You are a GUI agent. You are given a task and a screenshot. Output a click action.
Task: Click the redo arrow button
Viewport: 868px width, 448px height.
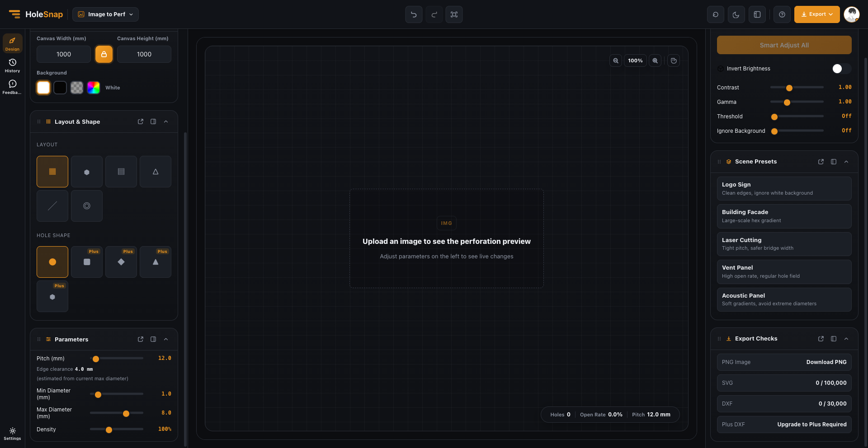(434, 14)
